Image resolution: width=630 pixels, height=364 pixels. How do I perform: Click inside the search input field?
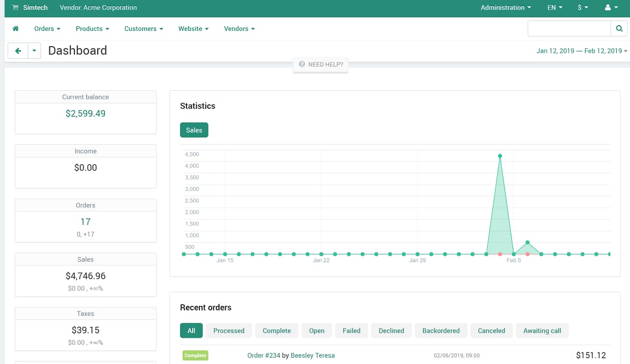tap(569, 28)
